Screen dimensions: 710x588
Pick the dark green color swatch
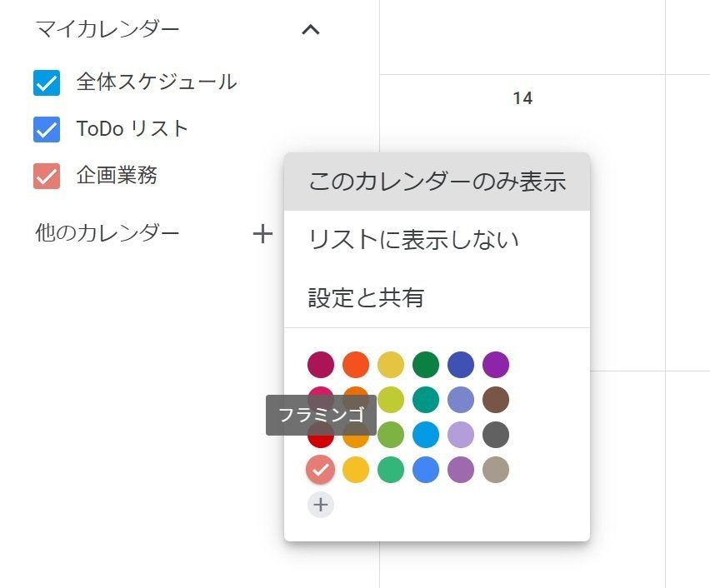point(426,365)
